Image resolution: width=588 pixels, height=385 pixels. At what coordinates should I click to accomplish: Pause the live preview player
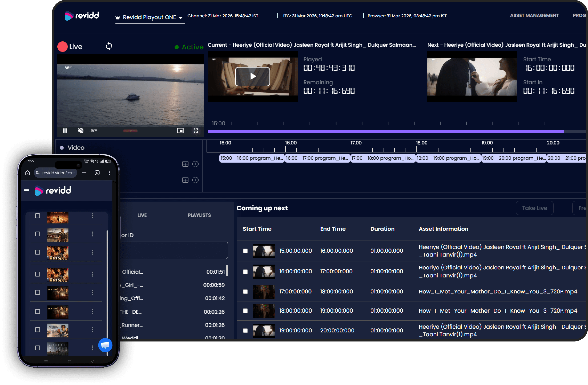pyautogui.click(x=65, y=131)
